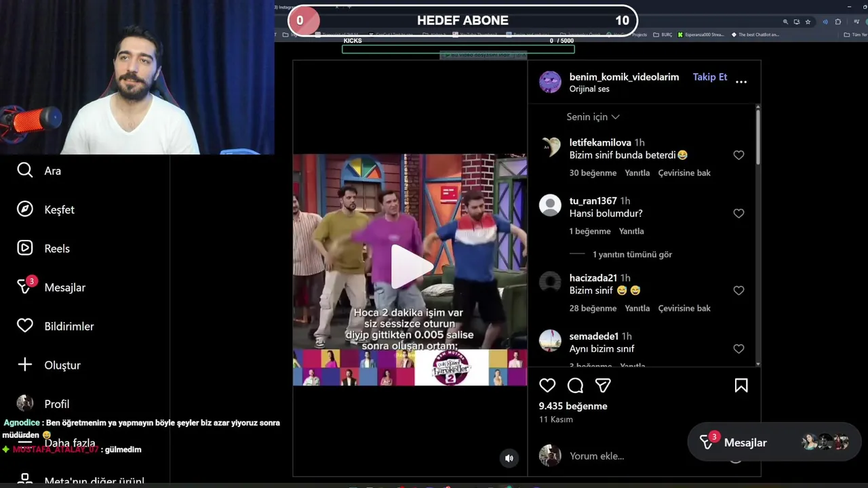Open semadede1 username link

(593, 336)
